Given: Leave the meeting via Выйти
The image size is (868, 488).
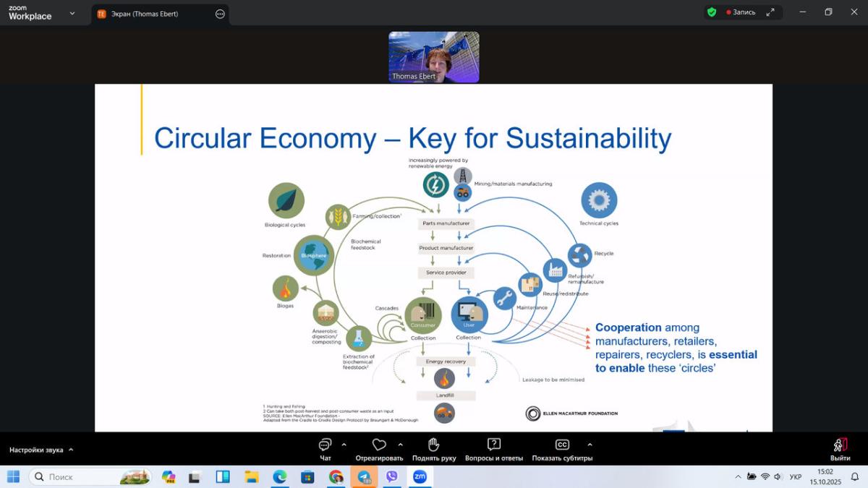Looking at the screenshot, I should coord(840,449).
